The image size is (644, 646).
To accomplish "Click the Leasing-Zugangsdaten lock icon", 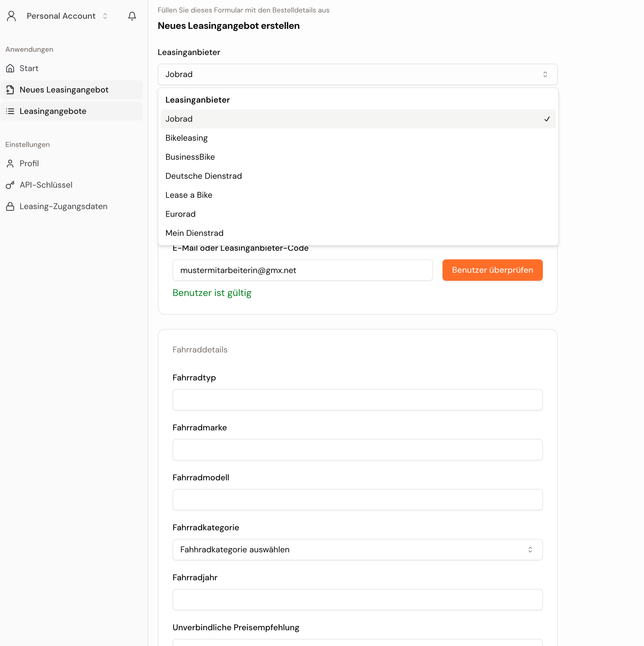I will (x=10, y=206).
